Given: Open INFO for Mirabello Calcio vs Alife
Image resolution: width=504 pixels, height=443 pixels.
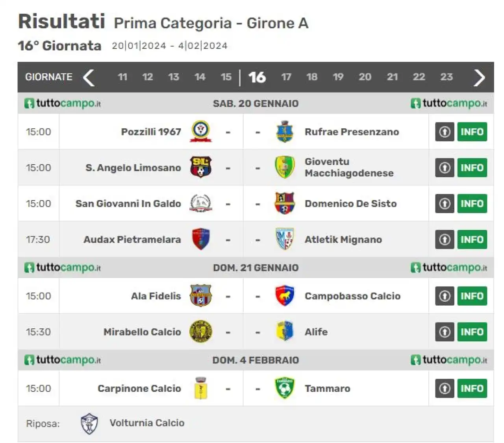Looking at the screenshot, I should [x=472, y=332].
